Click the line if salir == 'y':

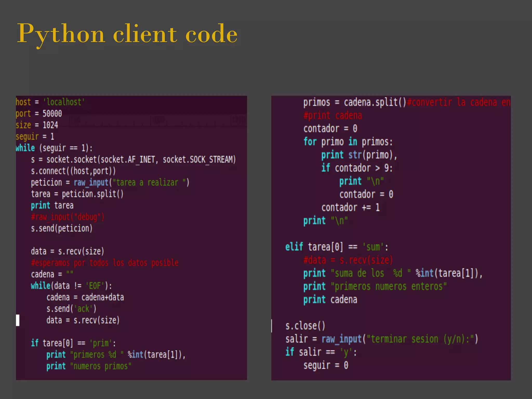pyautogui.click(x=321, y=352)
